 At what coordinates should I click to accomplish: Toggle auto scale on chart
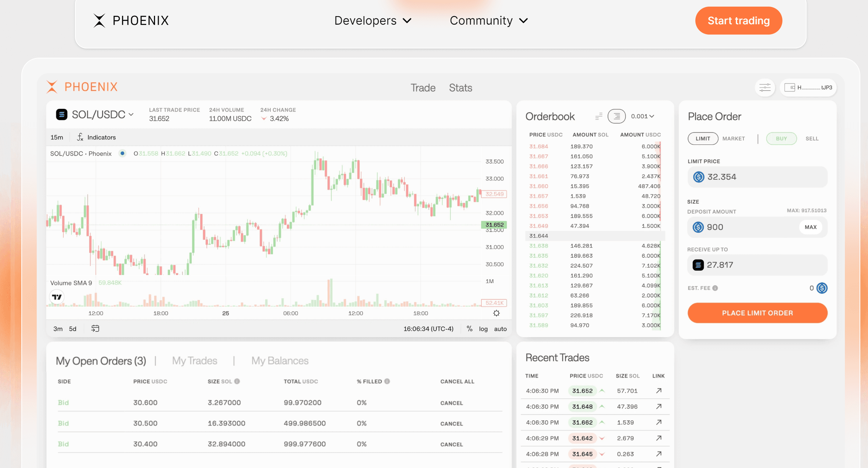click(500, 329)
